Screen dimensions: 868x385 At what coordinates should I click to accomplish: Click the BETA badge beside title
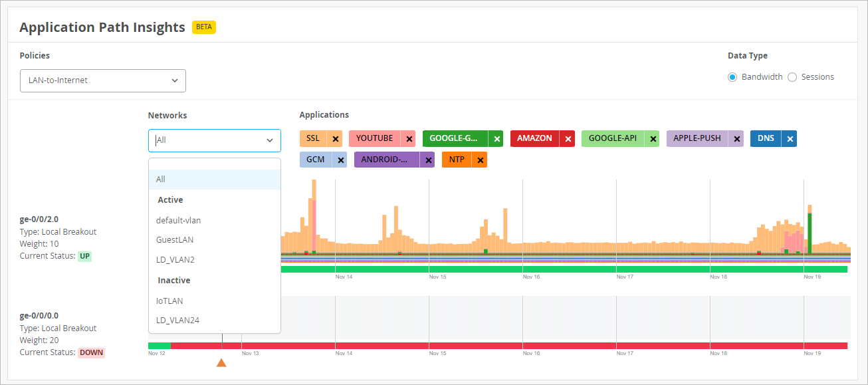[x=204, y=27]
